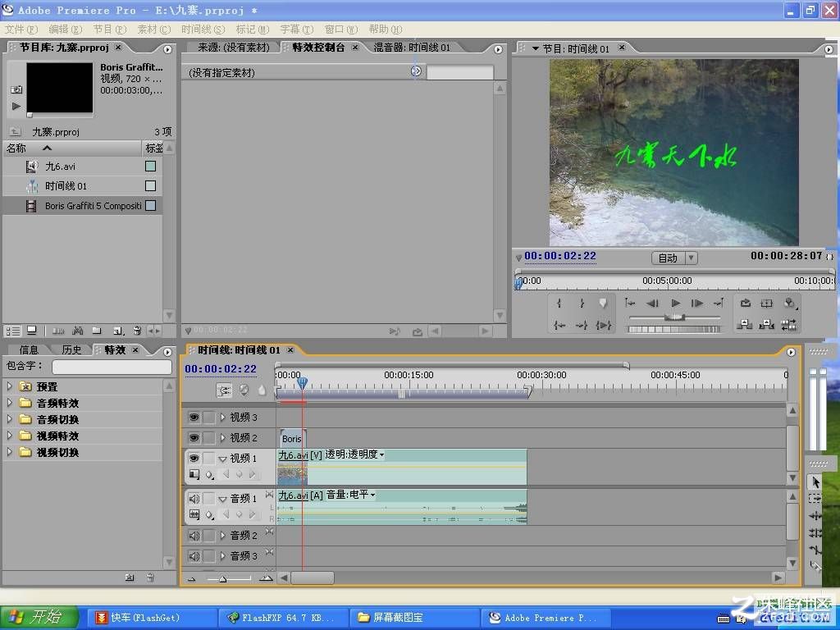The width and height of the screenshot is (840, 630).
Task: Set the in point in the program monitor
Action: (559, 304)
